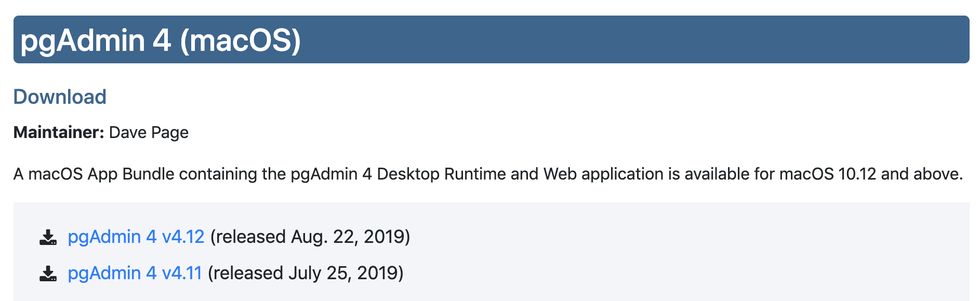Click the bold Maintainer label
Screen dimensions: 980x301
tap(59, 132)
